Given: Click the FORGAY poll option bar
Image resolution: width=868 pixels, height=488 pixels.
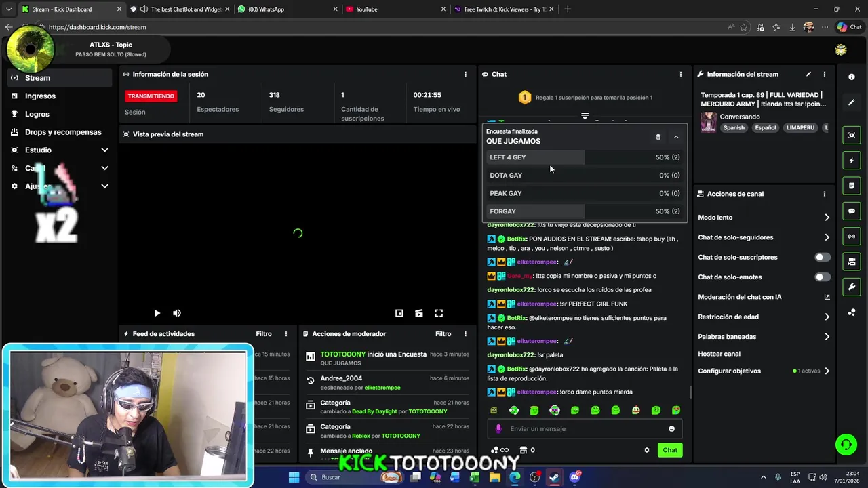Looking at the screenshot, I should click(585, 211).
